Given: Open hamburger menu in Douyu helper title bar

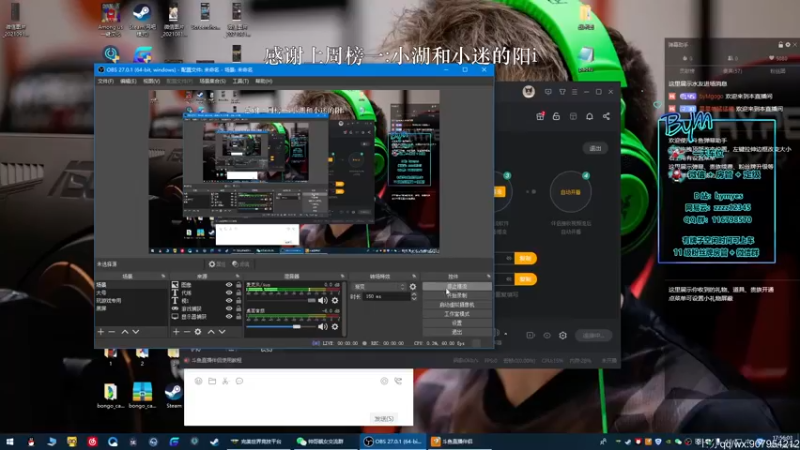Looking at the screenshot, I should pos(574,92).
